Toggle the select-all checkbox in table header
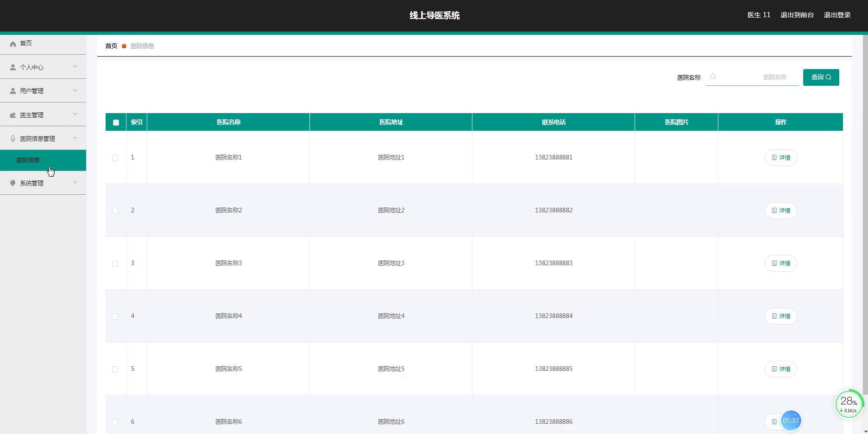Screen dimensions: 868x434 point(116,122)
